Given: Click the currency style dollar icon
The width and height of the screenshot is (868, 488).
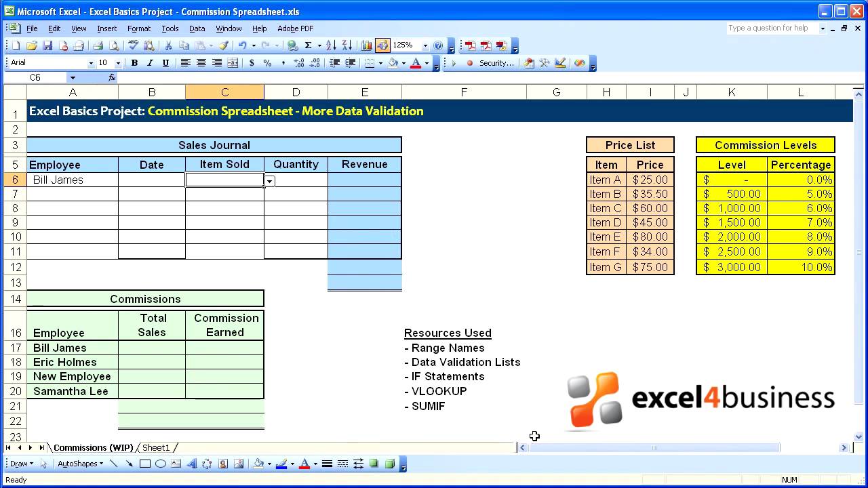Looking at the screenshot, I should (252, 63).
